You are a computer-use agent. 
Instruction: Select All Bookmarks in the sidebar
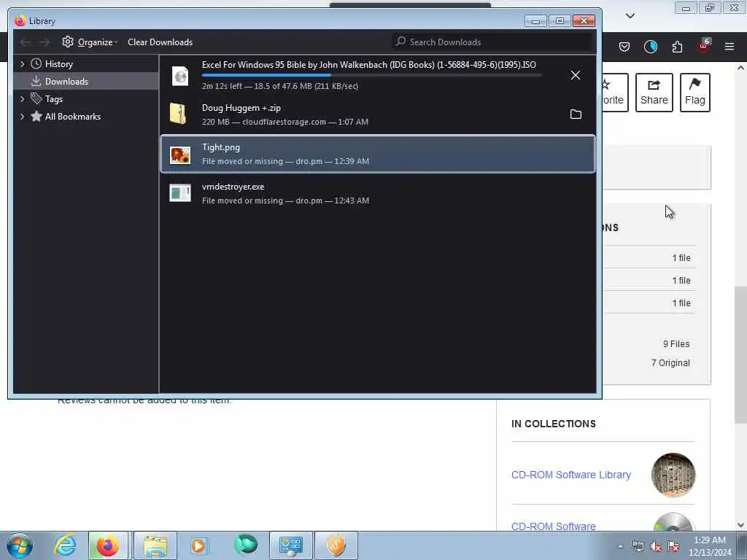point(72,117)
